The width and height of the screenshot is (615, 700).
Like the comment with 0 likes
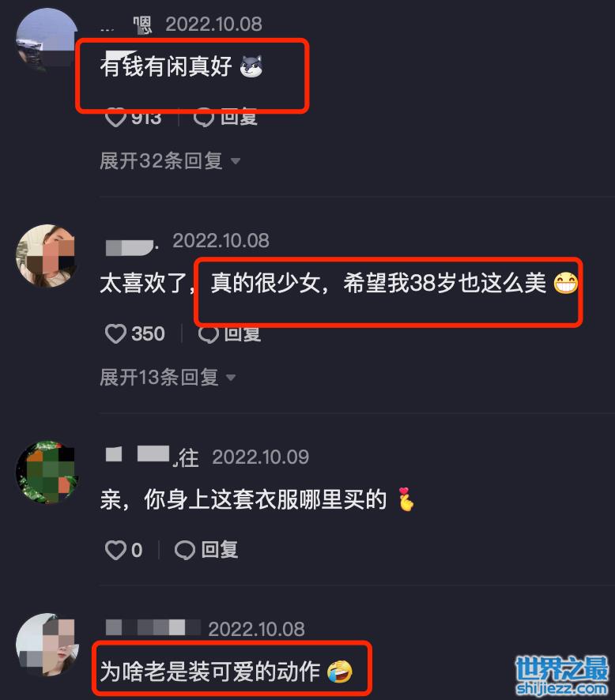pyautogui.click(x=115, y=550)
